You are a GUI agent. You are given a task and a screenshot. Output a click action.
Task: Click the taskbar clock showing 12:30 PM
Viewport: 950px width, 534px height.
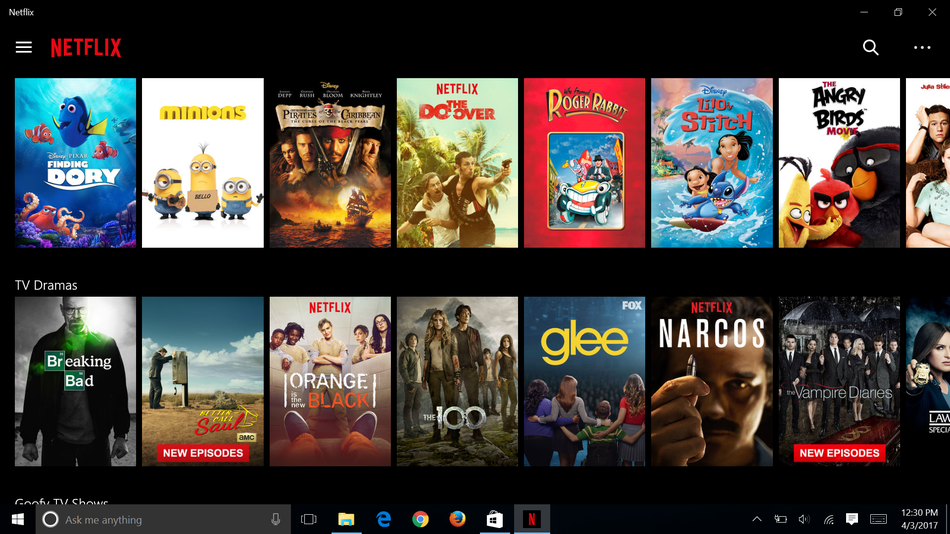coord(919,519)
